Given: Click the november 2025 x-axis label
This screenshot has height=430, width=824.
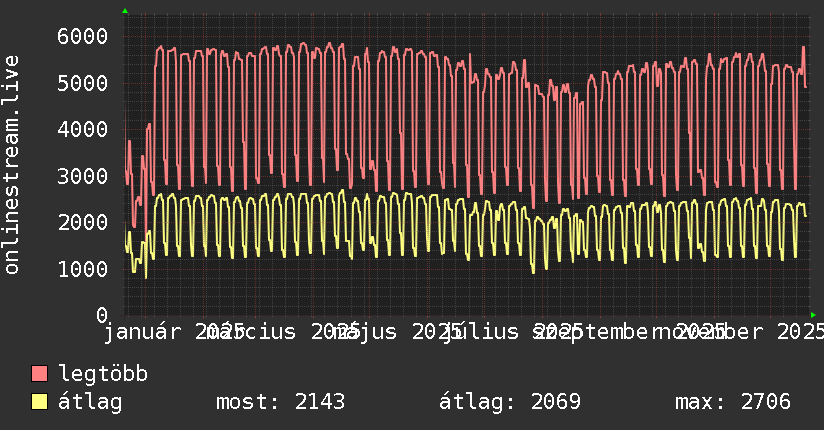Looking at the screenshot, I should (738, 332).
